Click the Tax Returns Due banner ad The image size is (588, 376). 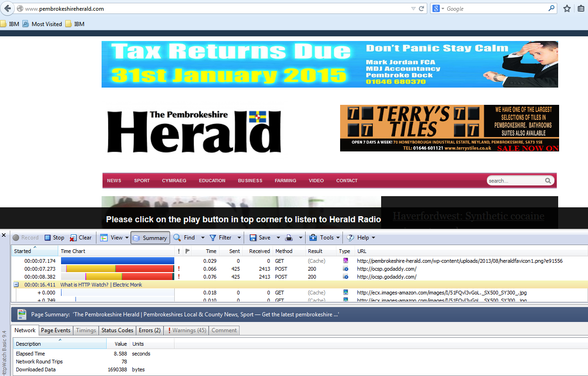(330, 64)
